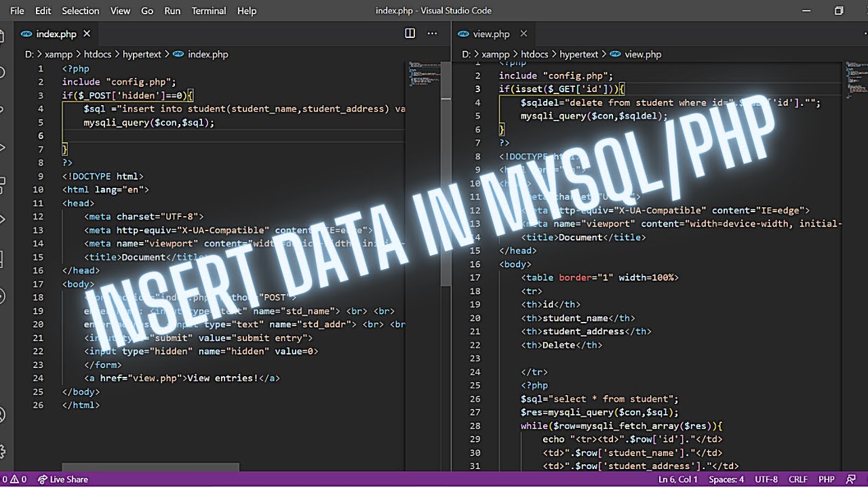This screenshot has width=868, height=488.
Task: Click the errors and warnings status indicator
Action: pyautogui.click(x=14, y=479)
